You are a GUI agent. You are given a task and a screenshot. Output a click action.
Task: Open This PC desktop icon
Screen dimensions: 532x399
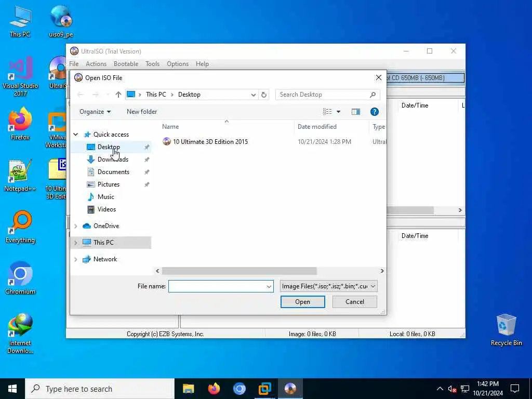coord(20,21)
